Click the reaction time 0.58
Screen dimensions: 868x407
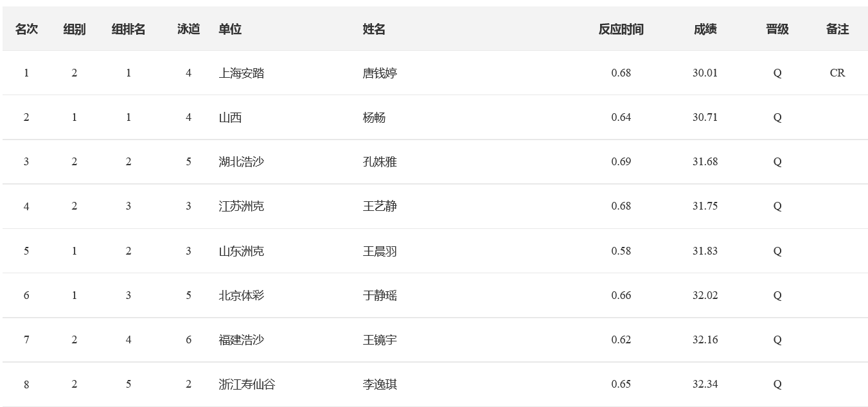click(621, 251)
